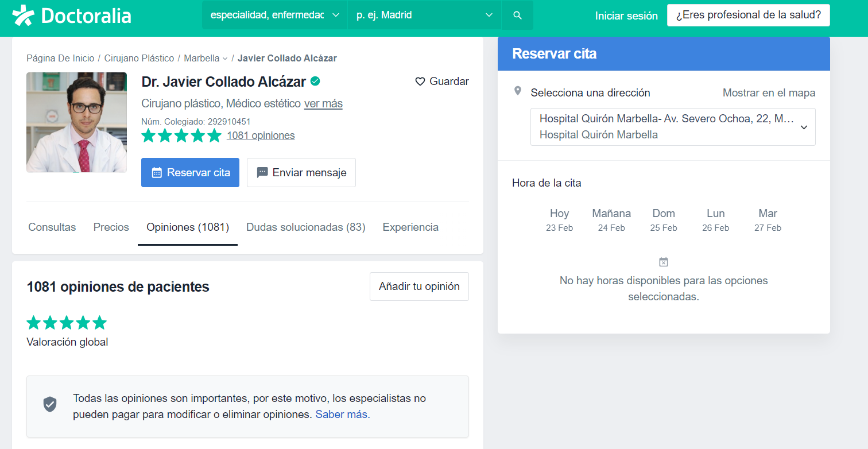Click the calendar unavailable icon
Viewport: 868px width, 449px height.
tap(663, 262)
